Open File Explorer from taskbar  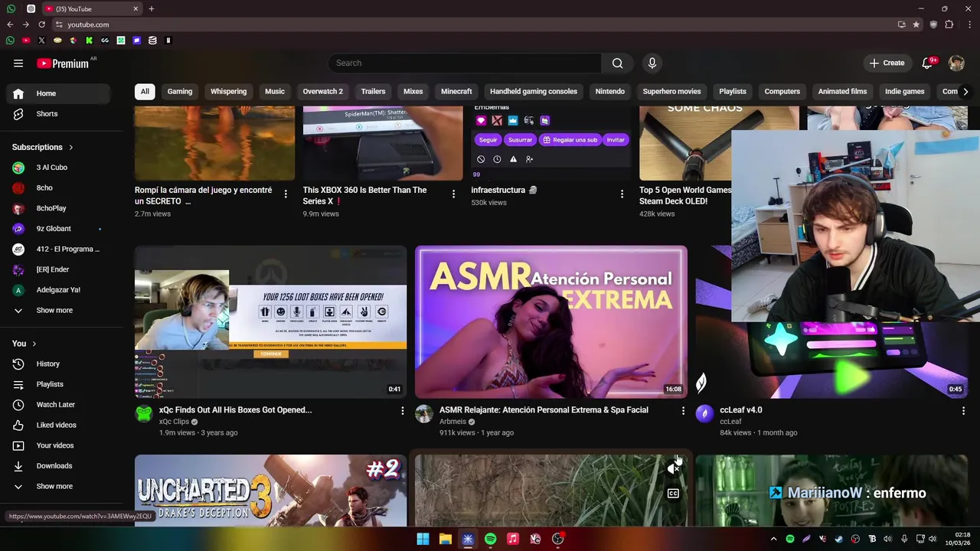[445, 539]
